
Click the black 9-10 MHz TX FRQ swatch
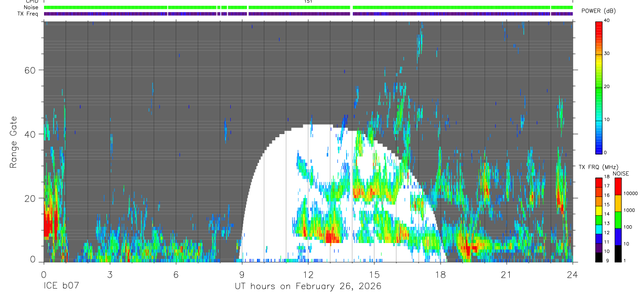[598, 257]
